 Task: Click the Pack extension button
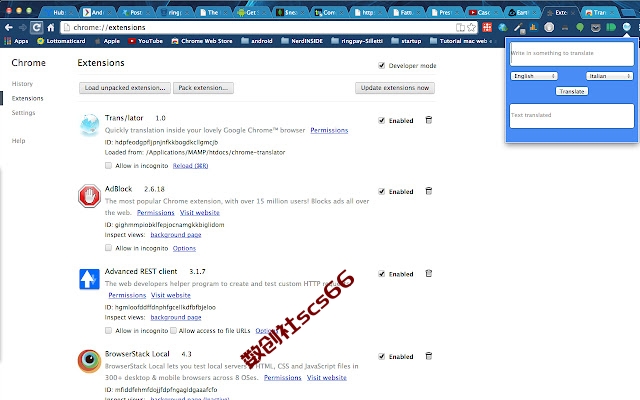[x=203, y=88]
